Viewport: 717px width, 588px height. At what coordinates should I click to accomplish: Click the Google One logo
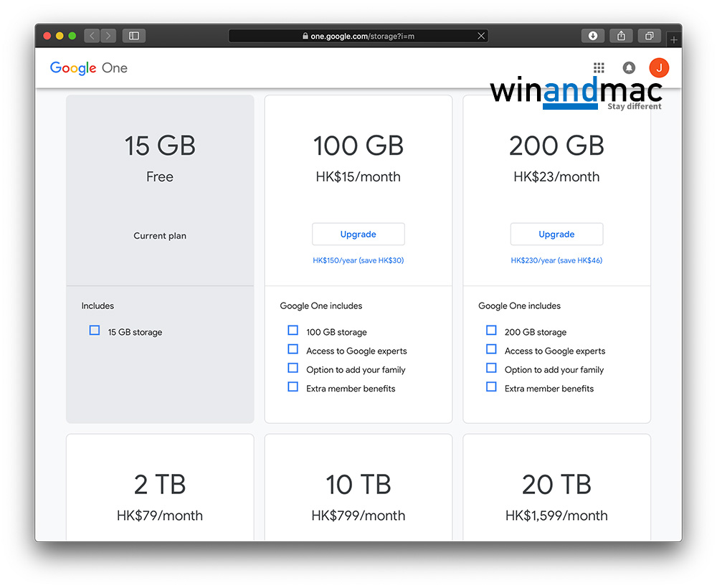point(89,68)
